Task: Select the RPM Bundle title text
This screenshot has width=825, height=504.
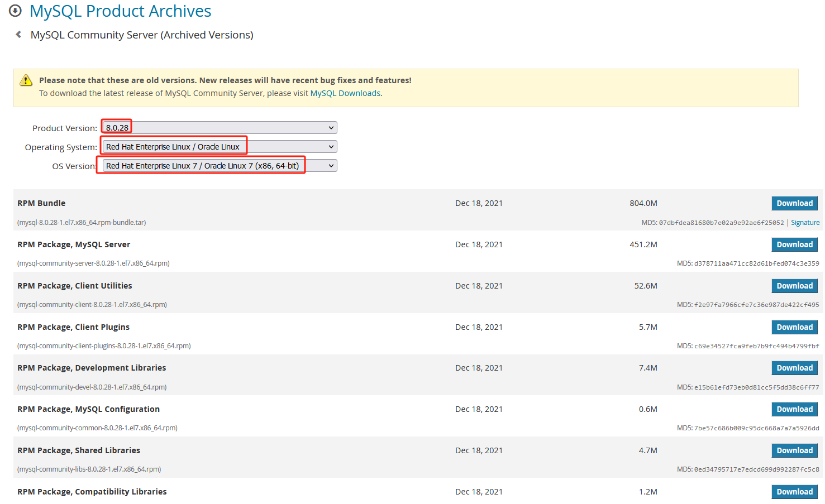Action: 41,203
